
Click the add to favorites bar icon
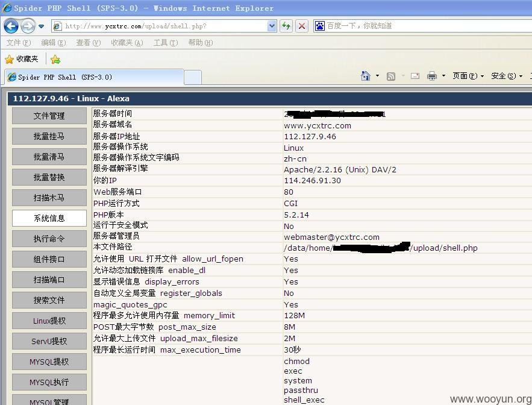tap(55, 60)
